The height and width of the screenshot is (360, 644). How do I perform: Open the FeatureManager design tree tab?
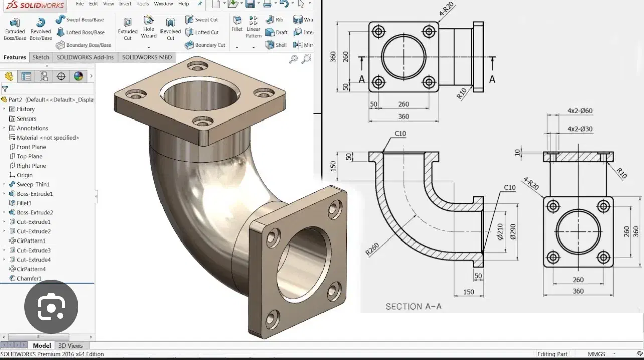[x=9, y=76]
